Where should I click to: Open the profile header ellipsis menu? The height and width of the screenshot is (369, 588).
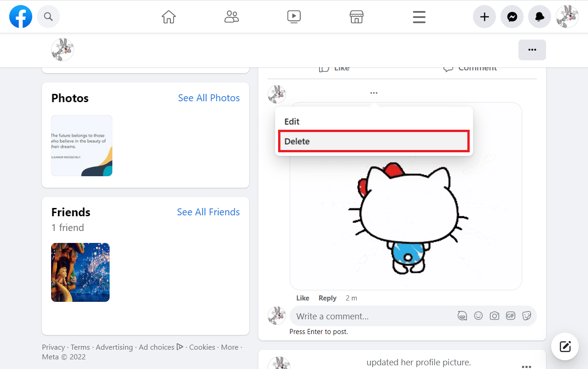[x=532, y=50]
